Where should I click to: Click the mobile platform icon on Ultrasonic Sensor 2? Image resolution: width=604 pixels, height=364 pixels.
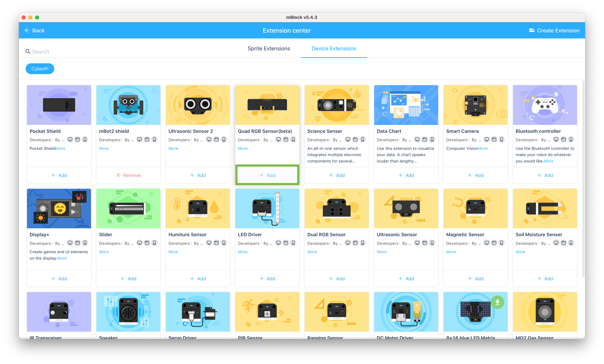tap(224, 139)
